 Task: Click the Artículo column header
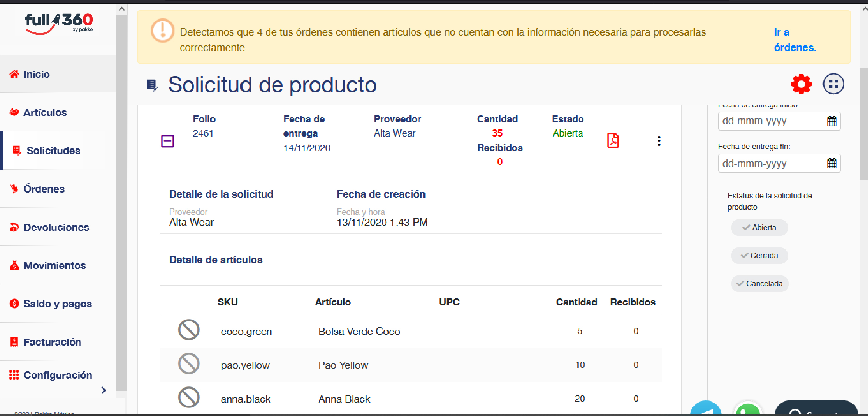click(333, 302)
